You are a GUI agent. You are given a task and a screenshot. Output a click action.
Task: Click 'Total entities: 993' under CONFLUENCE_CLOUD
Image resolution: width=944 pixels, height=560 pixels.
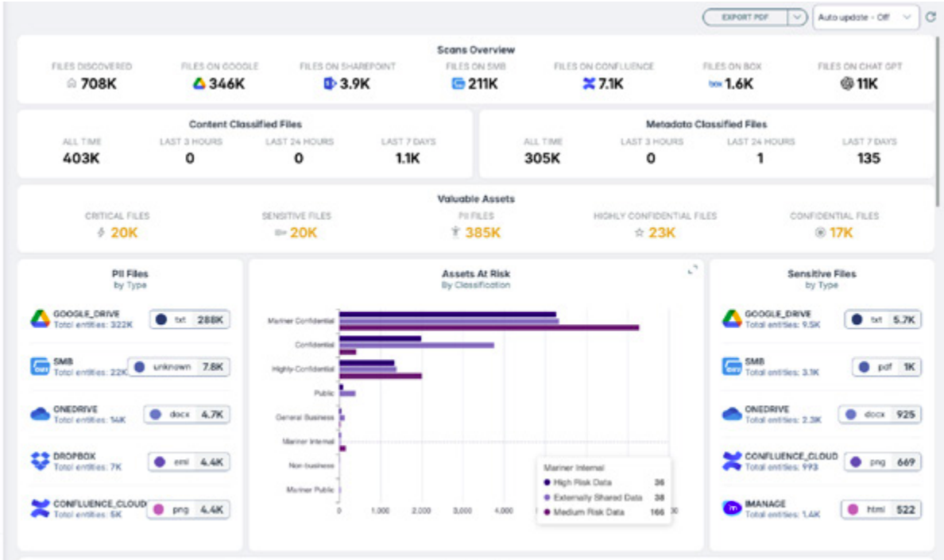tap(781, 467)
